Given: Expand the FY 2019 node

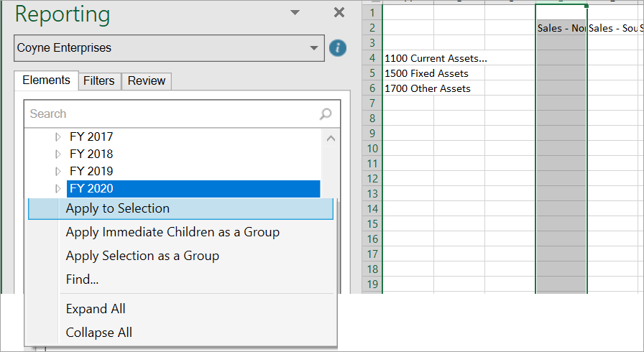Looking at the screenshot, I should (x=58, y=171).
